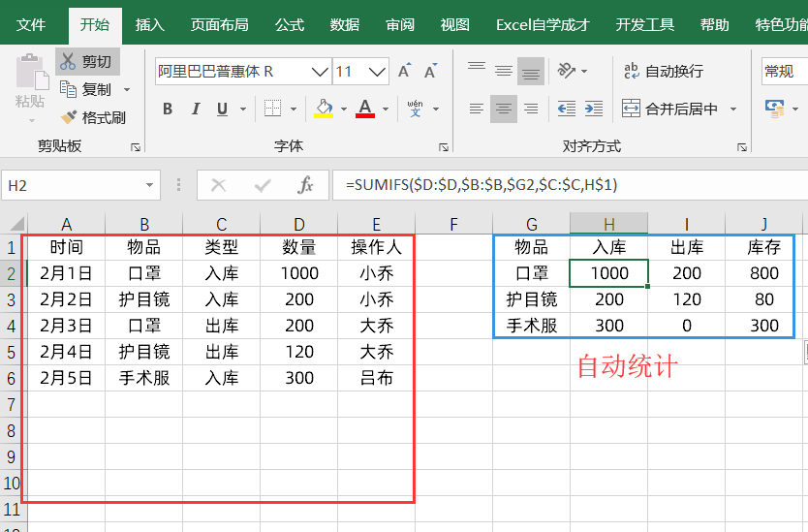Open 剪贴板 clipboard dialog launcher

click(136, 147)
